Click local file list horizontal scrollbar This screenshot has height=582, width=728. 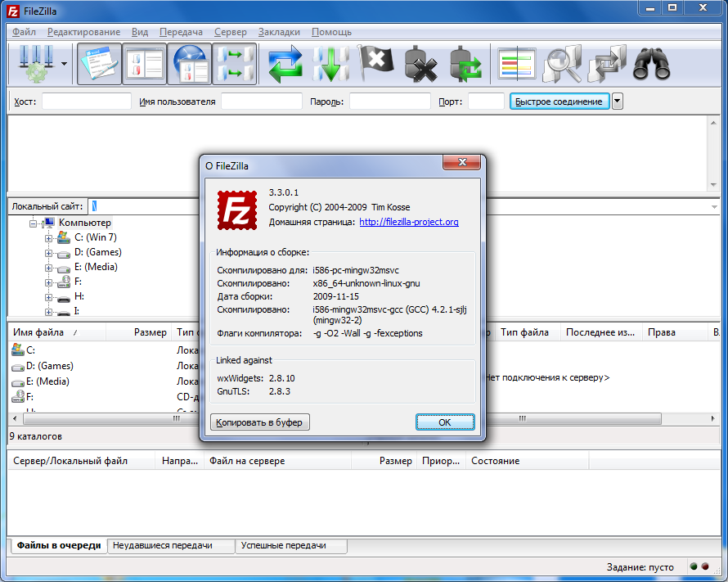[x=110, y=418]
